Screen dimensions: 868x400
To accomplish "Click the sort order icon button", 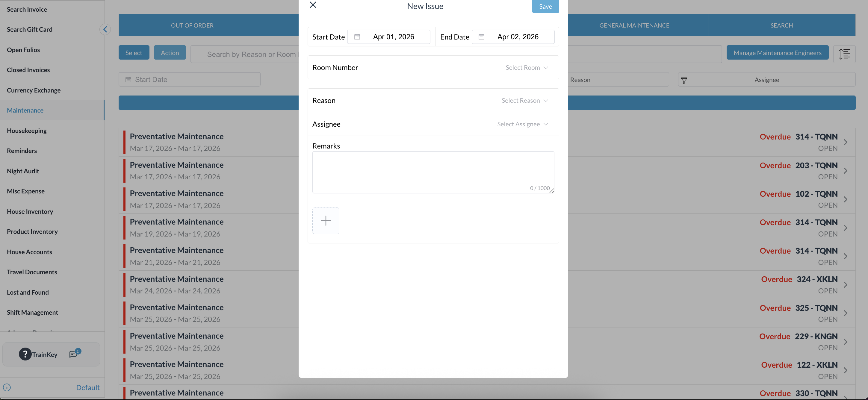I will point(844,54).
